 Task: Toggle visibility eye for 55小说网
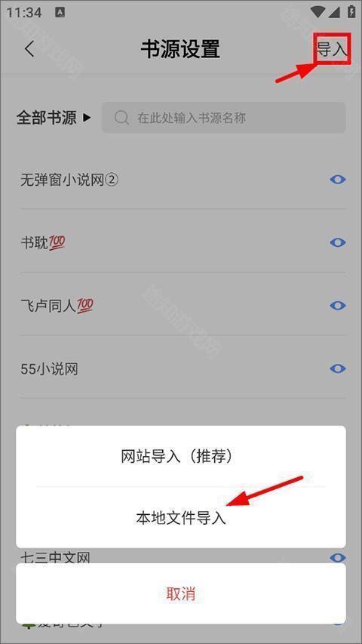pyautogui.click(x=338, y=369)
